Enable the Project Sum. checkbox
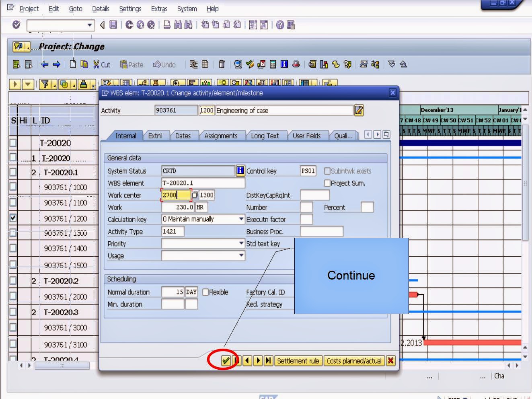This screenshot has height=399, width=532. [327, 183]
